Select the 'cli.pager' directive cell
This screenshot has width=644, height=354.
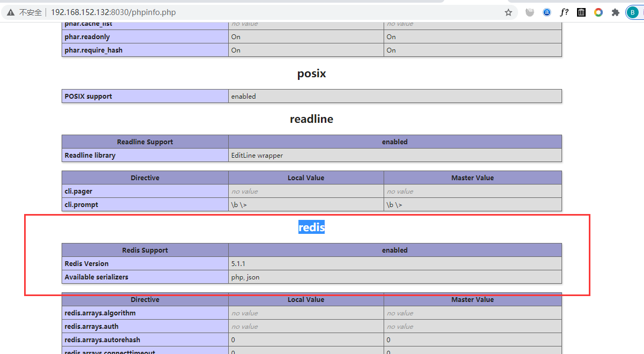(145, 191)
